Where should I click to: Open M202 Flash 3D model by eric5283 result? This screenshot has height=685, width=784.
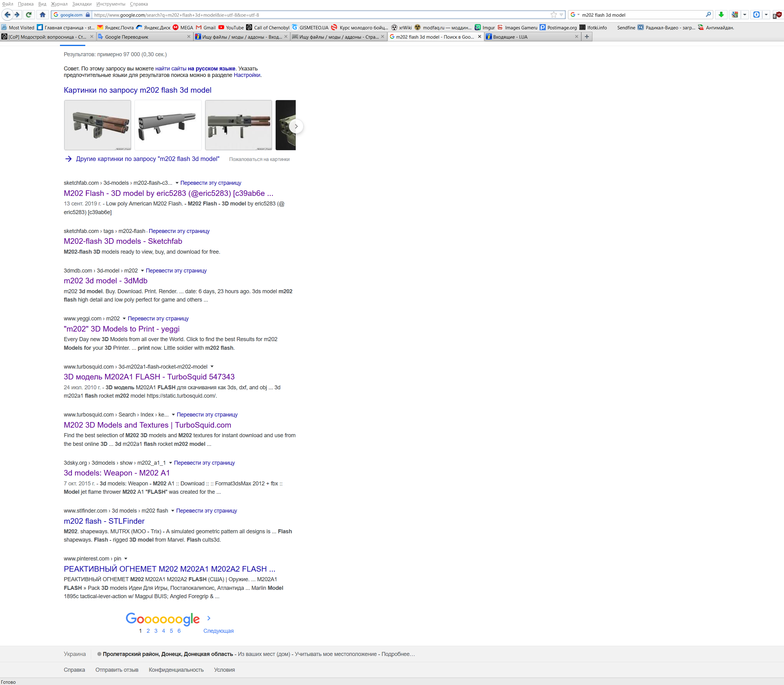point(168,193)
